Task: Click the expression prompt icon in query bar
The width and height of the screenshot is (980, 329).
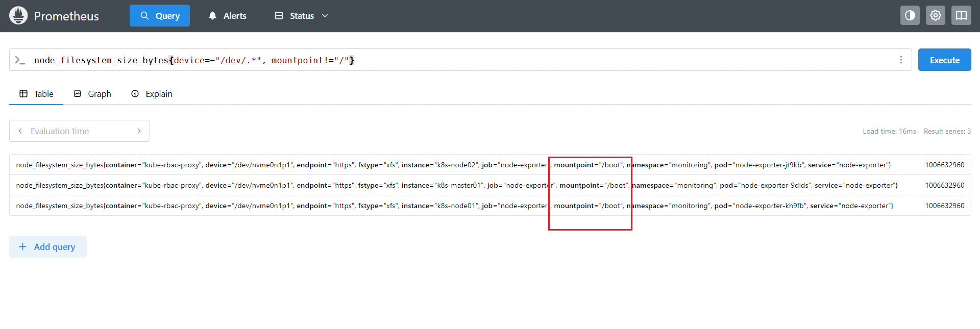Action: point(20,60)
